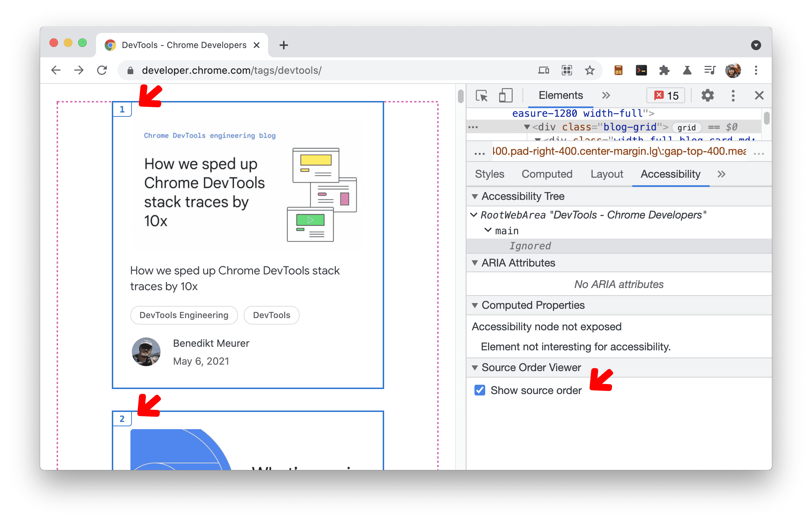The height and width of the screenshot is (523, 812).
Task: Open the Computed panel tab
Action: 545,174
